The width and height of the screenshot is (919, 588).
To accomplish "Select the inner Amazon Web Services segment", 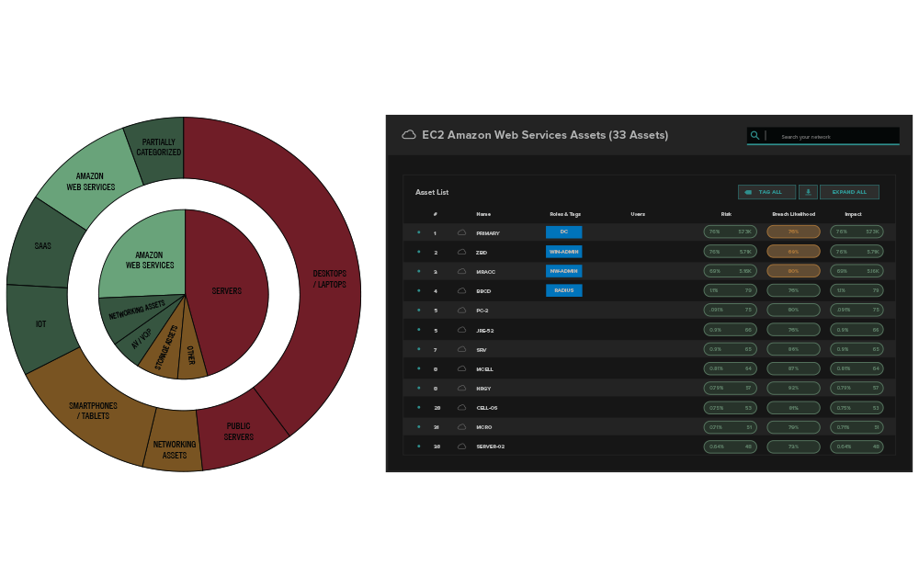I will tap(150, 260).
